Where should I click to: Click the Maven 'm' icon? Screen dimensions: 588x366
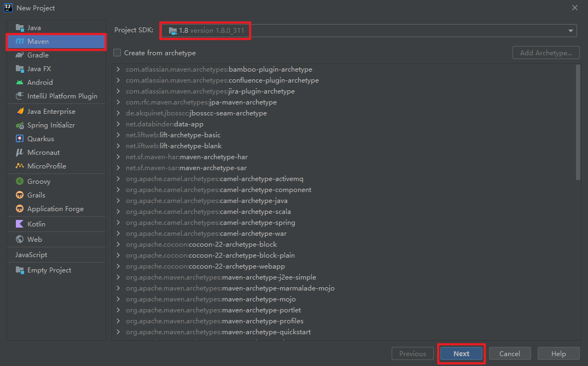[x=20, y=41]
